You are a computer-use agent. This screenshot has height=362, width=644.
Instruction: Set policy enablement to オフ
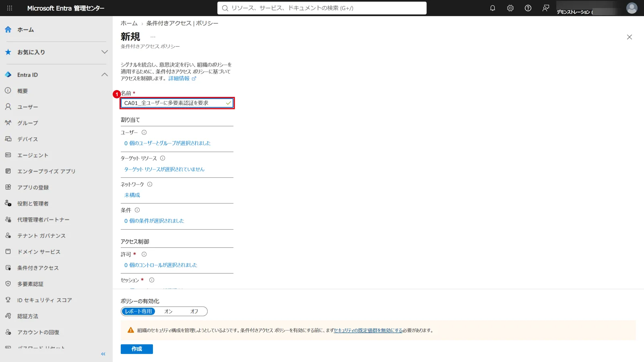194,311
